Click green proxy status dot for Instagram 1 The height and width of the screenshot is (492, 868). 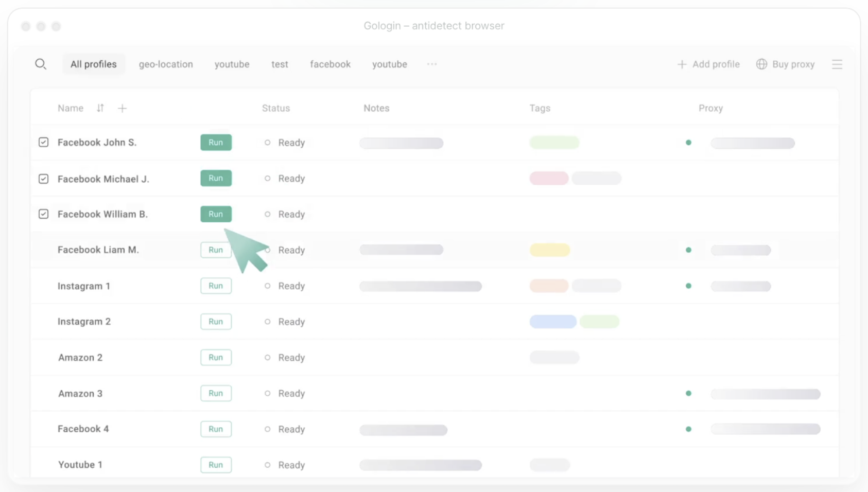pyautogui.click(x=688, y=286)
